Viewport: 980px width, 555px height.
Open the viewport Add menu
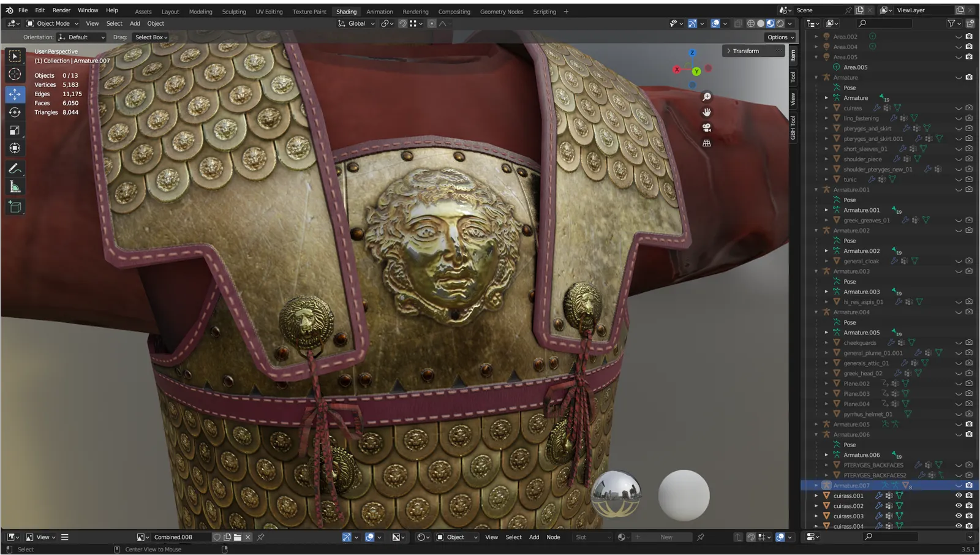click(x=135, y=23)
